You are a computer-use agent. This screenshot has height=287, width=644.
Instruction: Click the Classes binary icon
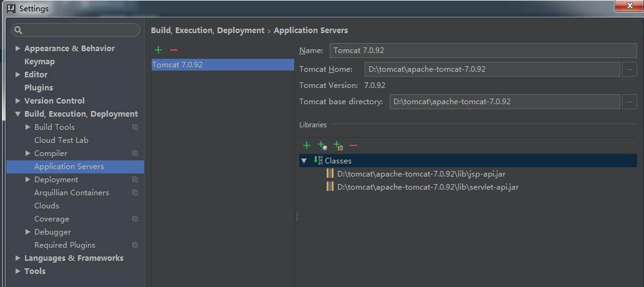coord(319,160)
